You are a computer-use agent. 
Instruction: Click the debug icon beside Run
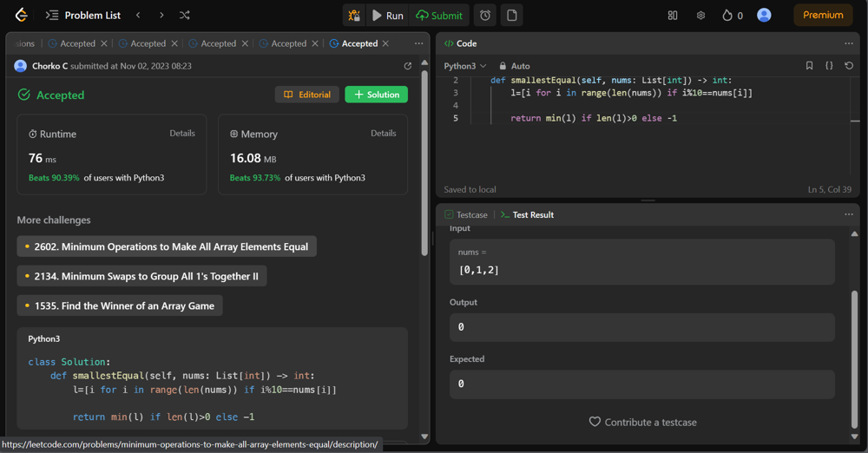tap(354, 15)
